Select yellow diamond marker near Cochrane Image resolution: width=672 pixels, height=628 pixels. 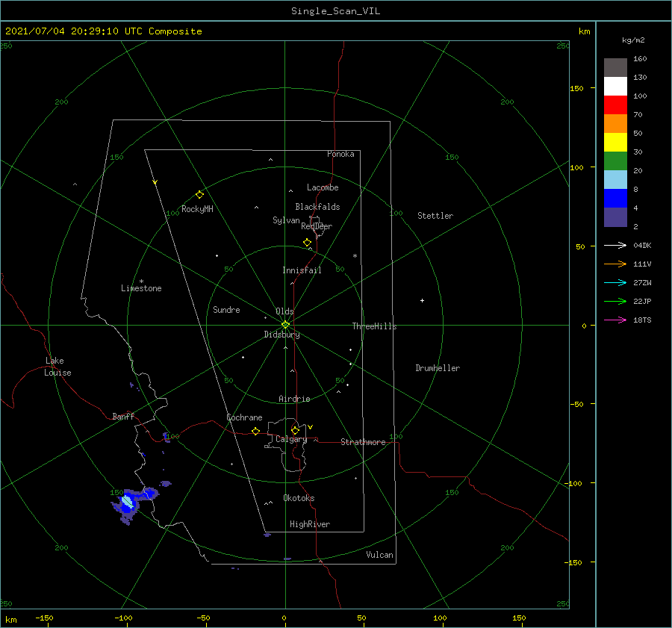tap(255, 432)
